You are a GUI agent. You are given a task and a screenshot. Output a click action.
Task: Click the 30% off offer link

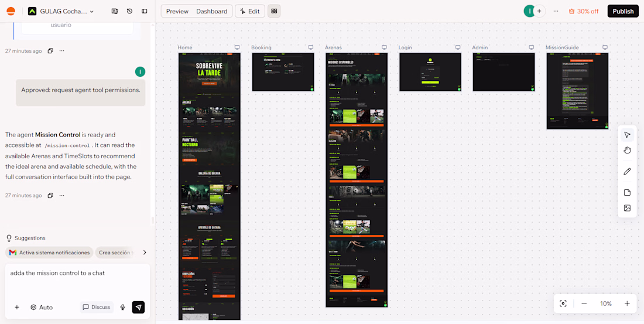click(x=584, y=12)
